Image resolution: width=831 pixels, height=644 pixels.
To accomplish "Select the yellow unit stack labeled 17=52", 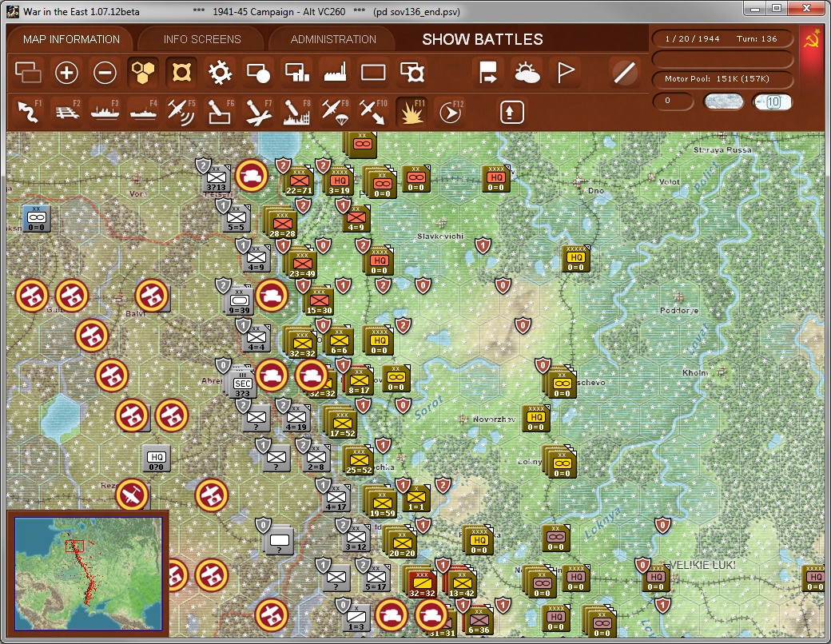I will (x=342, y=424).
